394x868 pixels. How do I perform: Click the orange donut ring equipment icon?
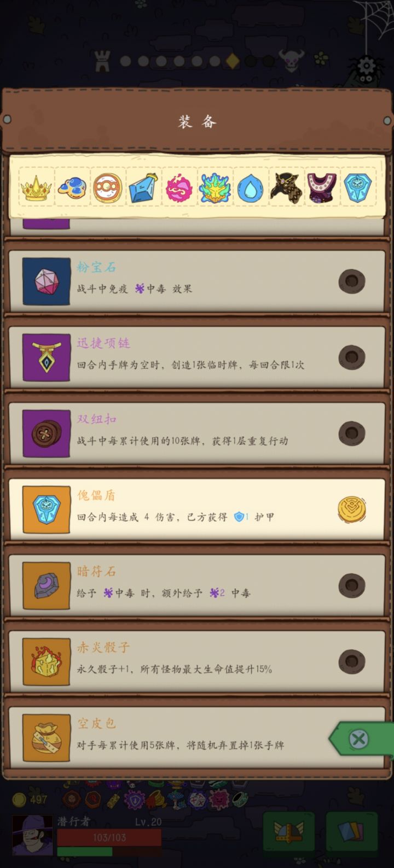(x=107, y=189)
